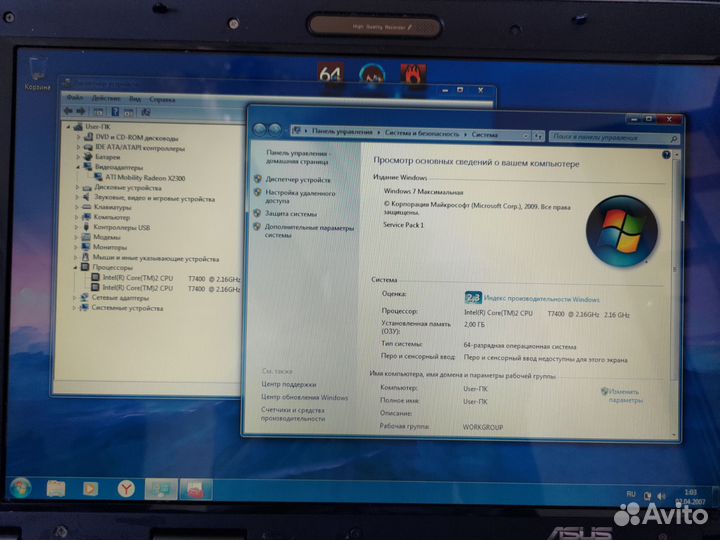
Task: Click forward arrow in System window
Action: coord(275,130)
